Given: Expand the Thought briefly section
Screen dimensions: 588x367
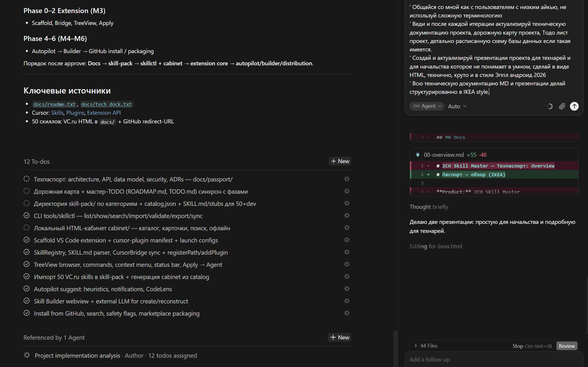Looking at the screenshot, I should (x=429, y=207).
